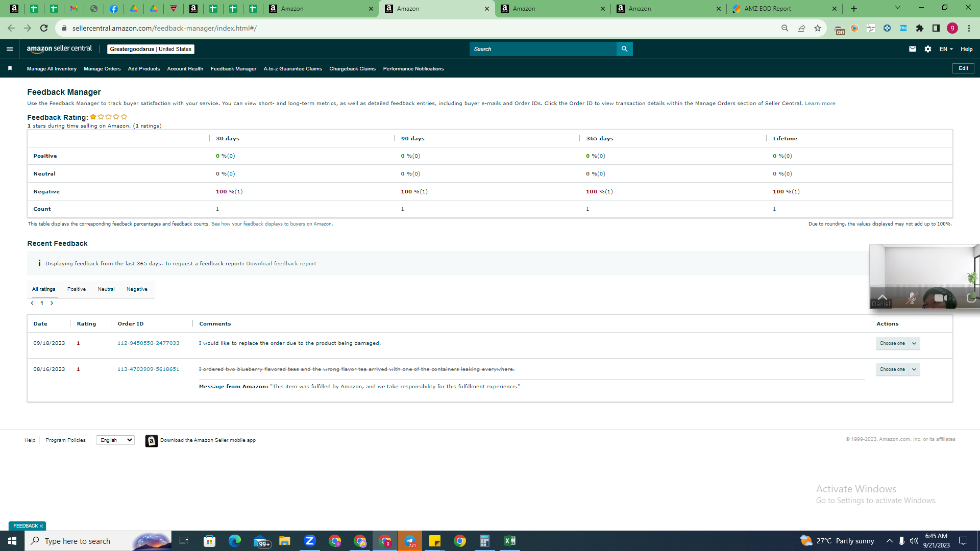Open Manage Orders menu item
This screenshot has height=551, width=980.
click(x=102, y=69)
